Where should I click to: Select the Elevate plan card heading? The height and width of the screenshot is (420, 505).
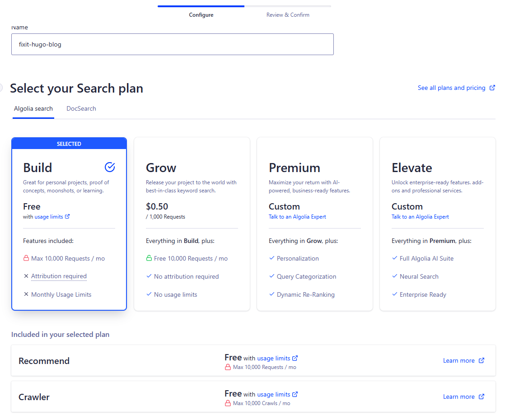click(411, 168)
